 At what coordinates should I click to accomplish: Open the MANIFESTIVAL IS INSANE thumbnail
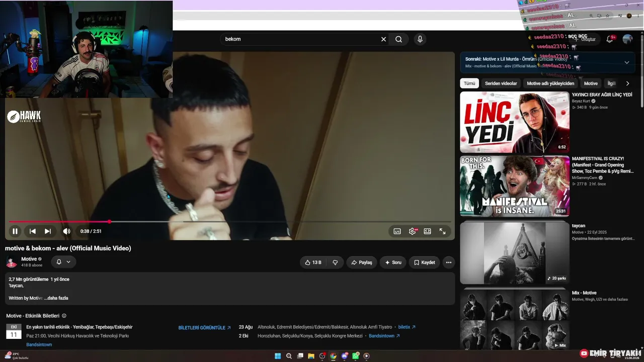(515, 186)
